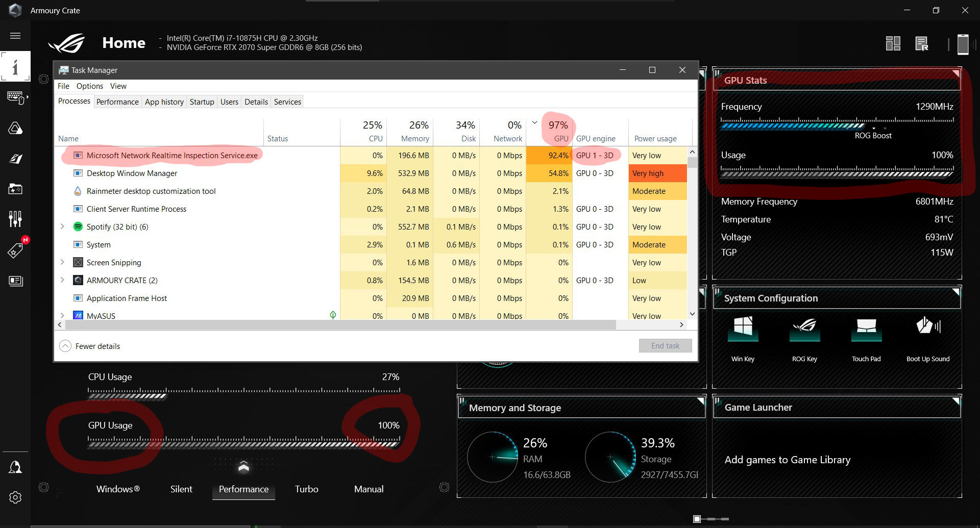Image resolution: width=980 pixels, height=528 pixels.
Task: Click the battery device icon top right
Action: [x=963, y=44]
